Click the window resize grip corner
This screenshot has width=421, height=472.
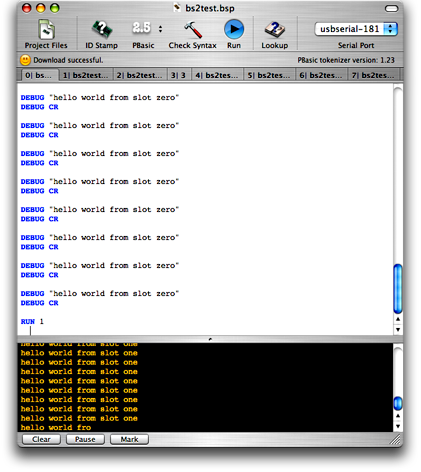[x=396, y=440]
